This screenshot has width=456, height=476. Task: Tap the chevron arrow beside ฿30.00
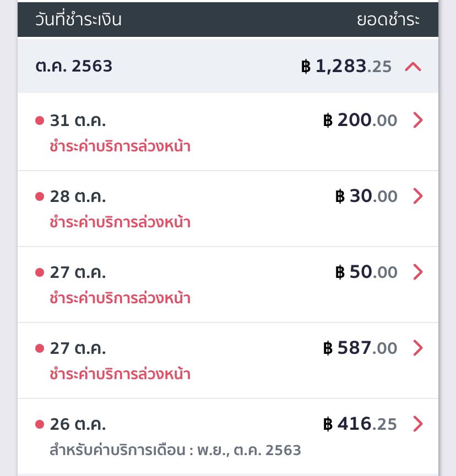tap(418, 196)
